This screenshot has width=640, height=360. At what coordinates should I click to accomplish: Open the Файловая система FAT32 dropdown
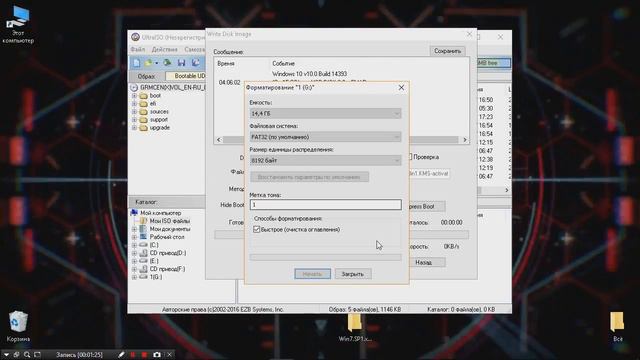325,137
